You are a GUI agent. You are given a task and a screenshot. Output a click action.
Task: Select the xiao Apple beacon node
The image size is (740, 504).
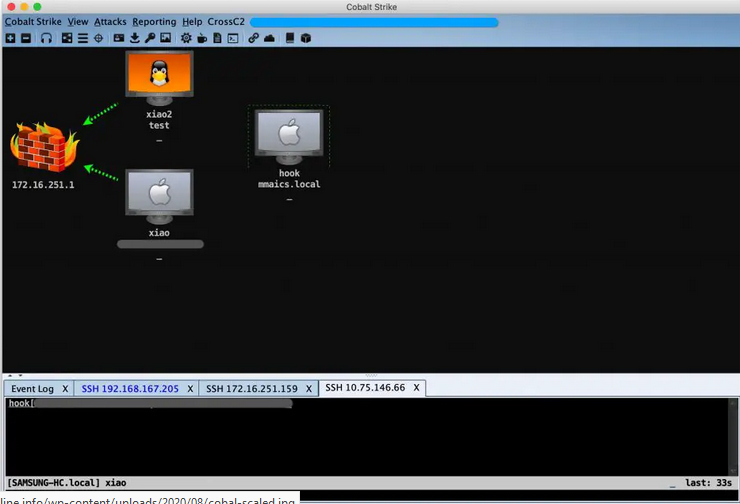[160, 196]
